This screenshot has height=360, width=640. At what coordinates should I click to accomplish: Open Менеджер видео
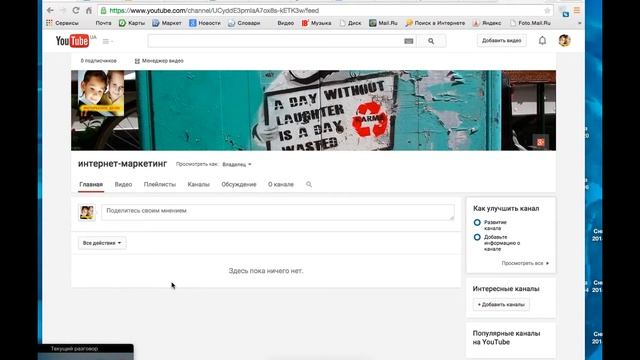click(159, 61)
